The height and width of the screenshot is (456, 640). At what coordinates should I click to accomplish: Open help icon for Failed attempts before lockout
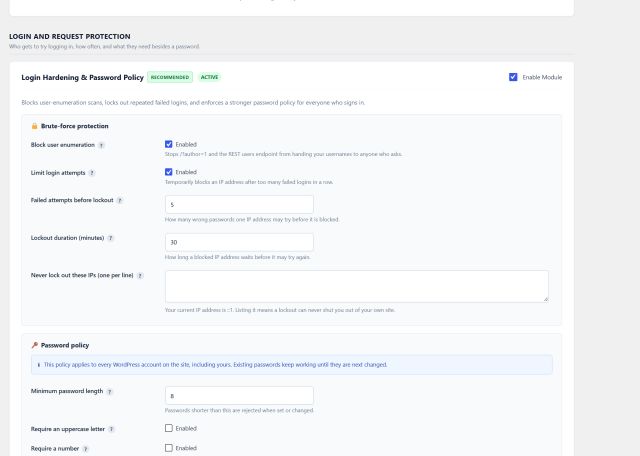pos(120,200)
